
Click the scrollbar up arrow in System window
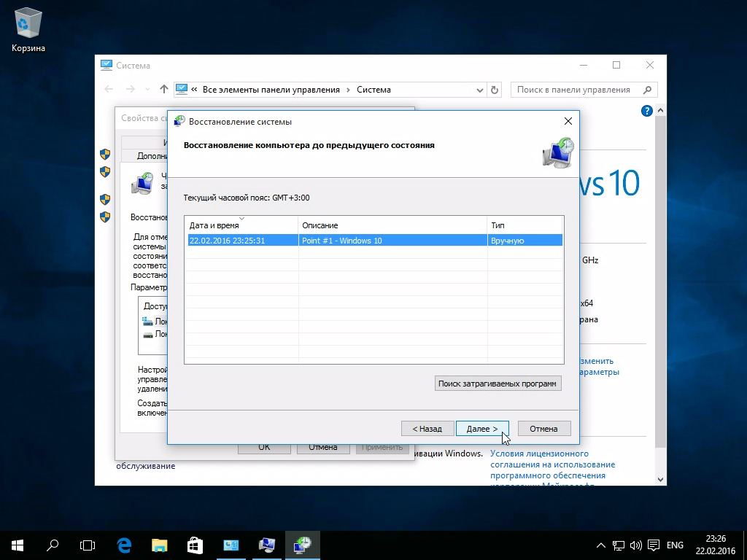pos(660,110)
